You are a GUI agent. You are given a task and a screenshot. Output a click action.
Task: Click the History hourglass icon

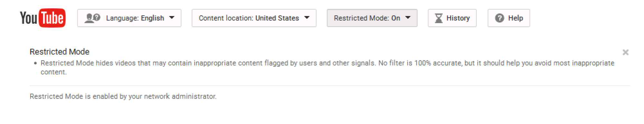(438, 18)
